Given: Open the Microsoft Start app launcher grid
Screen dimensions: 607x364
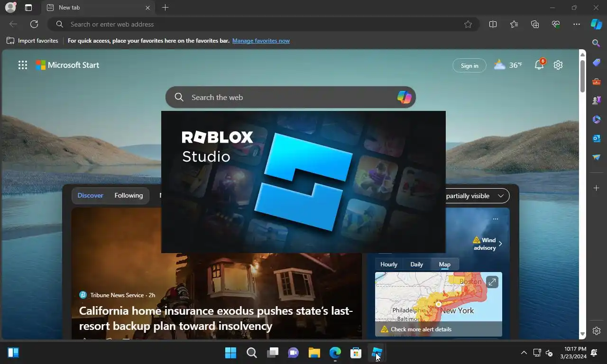Looking at the screenshot, I should [x=23, y=65].
